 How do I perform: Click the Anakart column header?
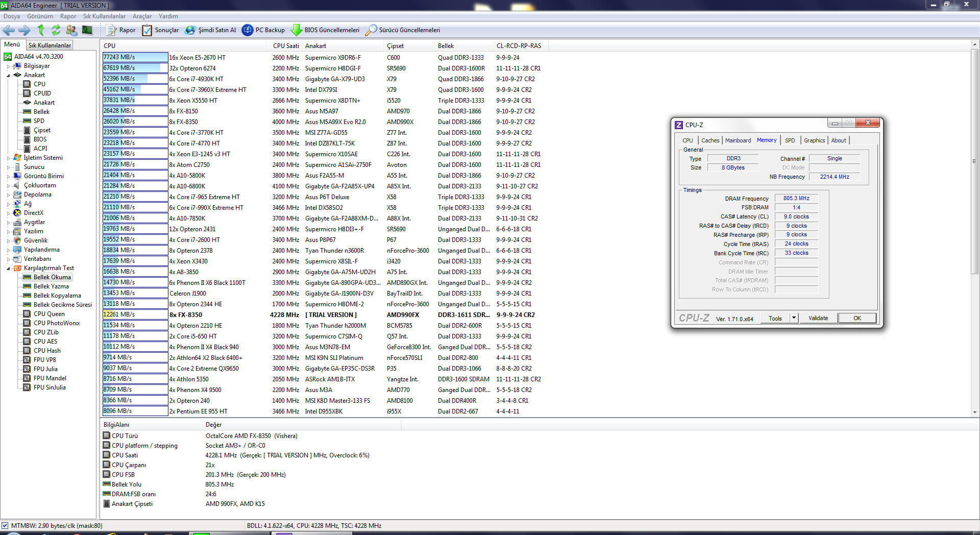(342, 46)
